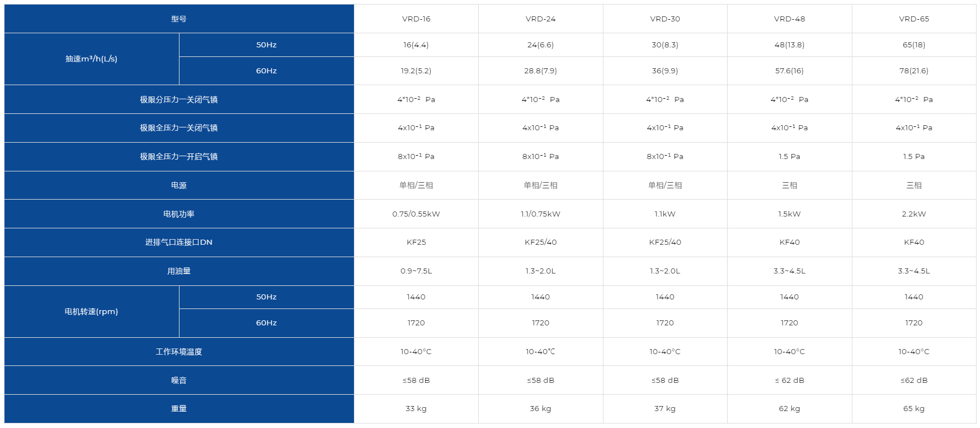Click the 50Hz label beside 抽速
Screen dimensions: 980x428
pos(266,45)
